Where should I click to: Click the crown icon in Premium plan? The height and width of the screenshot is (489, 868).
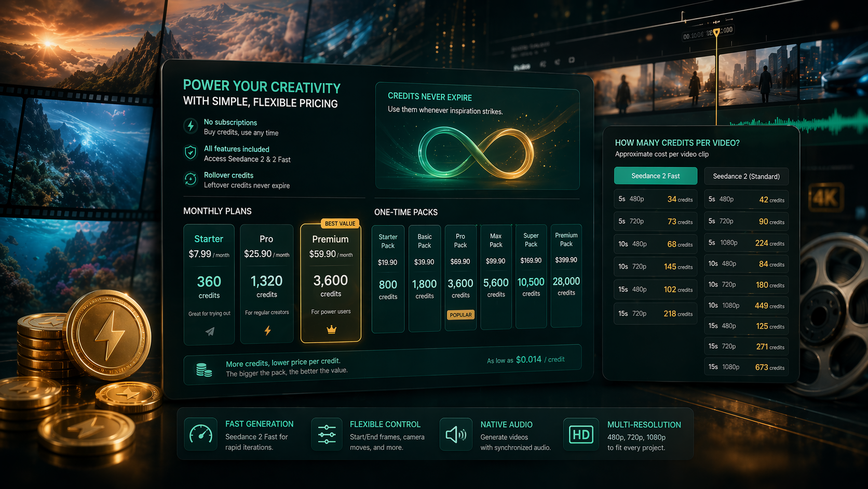coord(331,329)
